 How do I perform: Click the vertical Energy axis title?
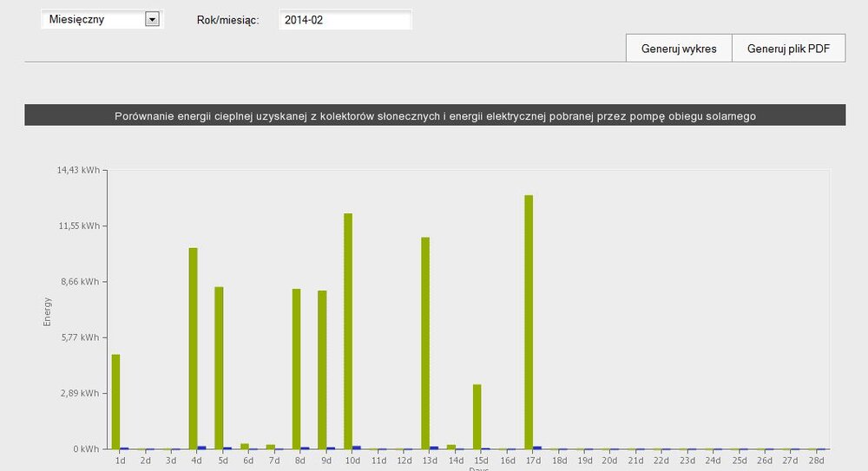pyautogui.click(x=48, y=311)
